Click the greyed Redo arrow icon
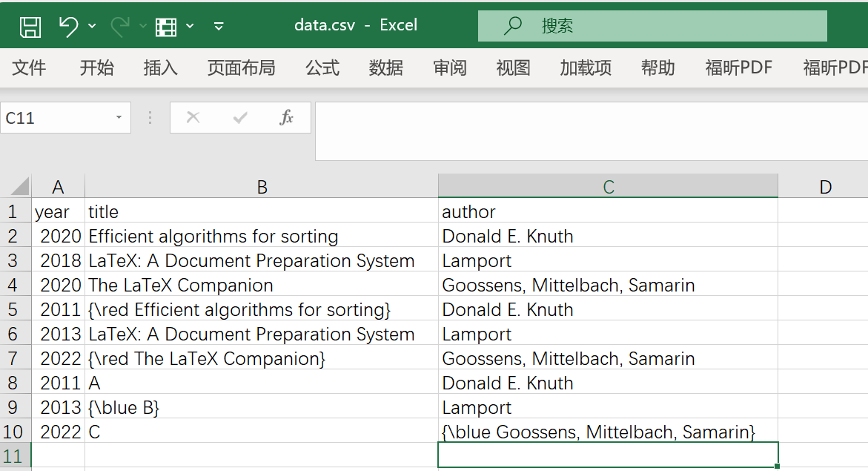Viewport: 868px width, 471px height. 120,26
